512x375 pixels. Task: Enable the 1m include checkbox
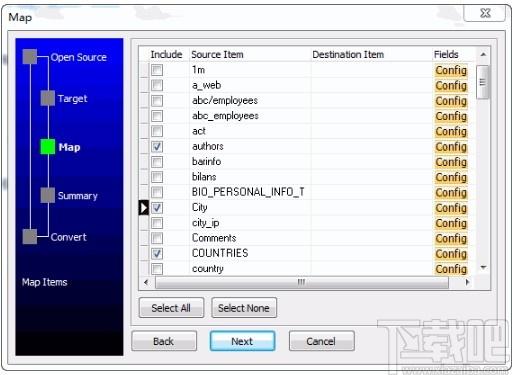(157, 70)
